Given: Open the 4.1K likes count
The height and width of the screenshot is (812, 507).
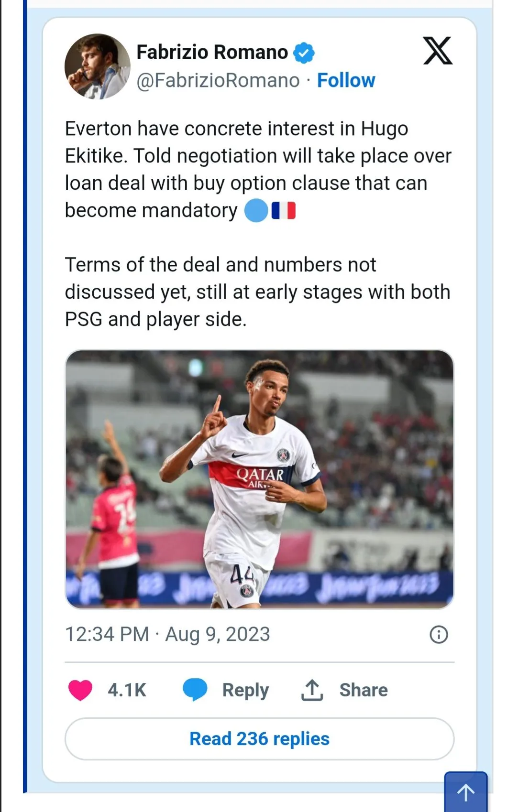Looking at the screenshot, I should coord(127,690).
